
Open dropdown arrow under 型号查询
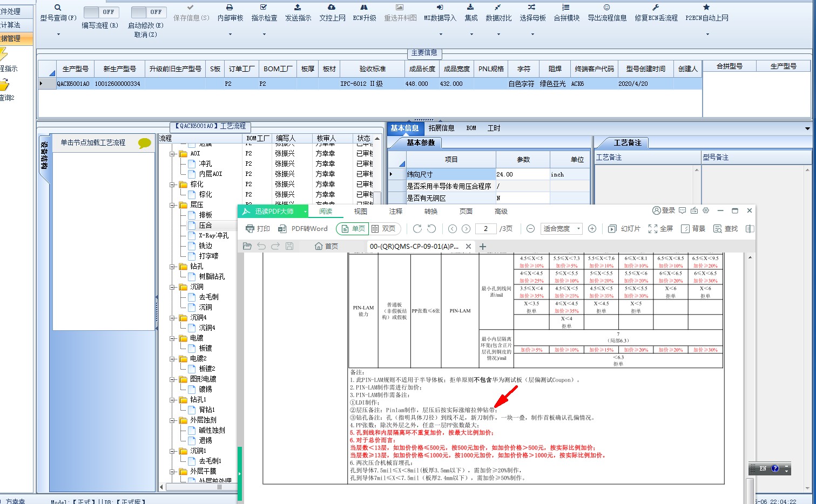point(58,35)
